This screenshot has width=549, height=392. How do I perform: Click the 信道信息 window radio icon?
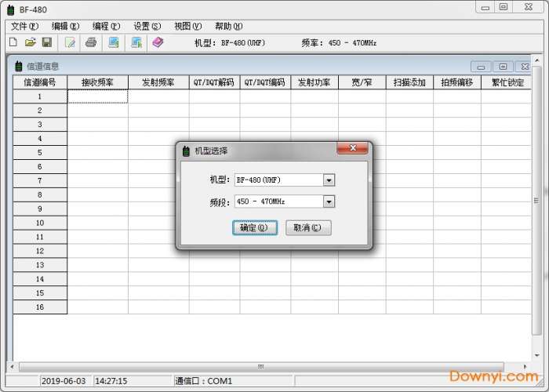[x=19, y=66]
